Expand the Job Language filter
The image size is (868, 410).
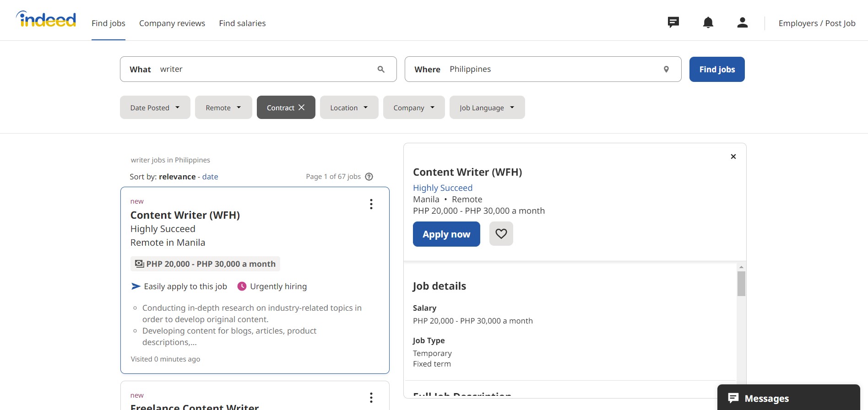pos(487,108)
